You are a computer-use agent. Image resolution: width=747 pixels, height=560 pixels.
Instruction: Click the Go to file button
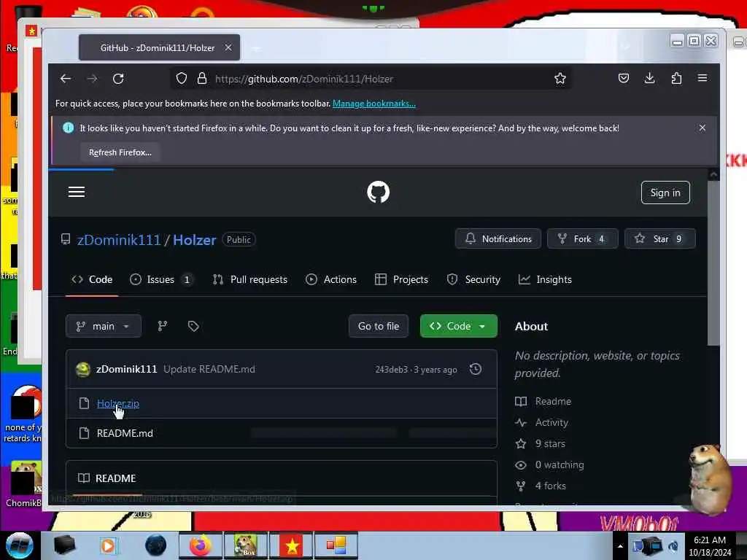pos(379,326)
